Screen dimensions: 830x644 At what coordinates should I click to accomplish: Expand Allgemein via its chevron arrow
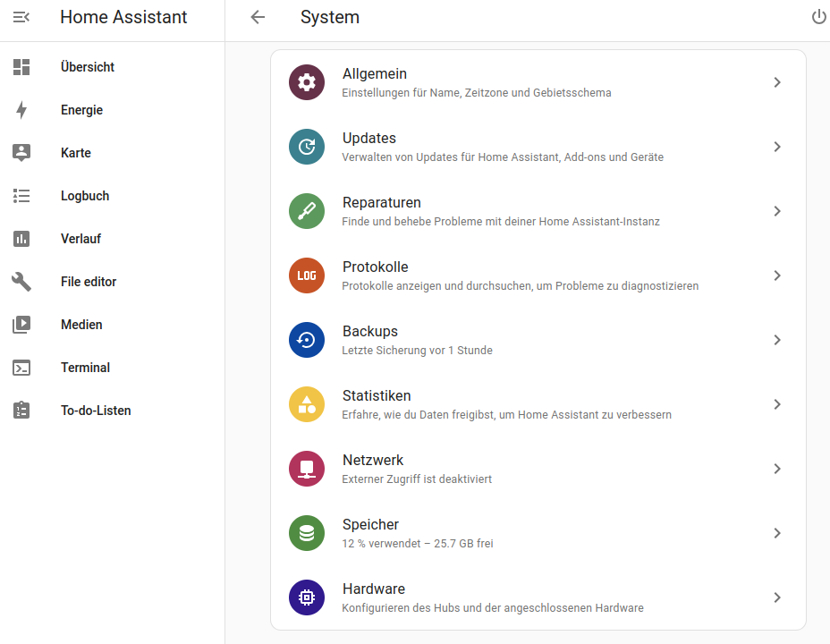[x=777, y=82]
